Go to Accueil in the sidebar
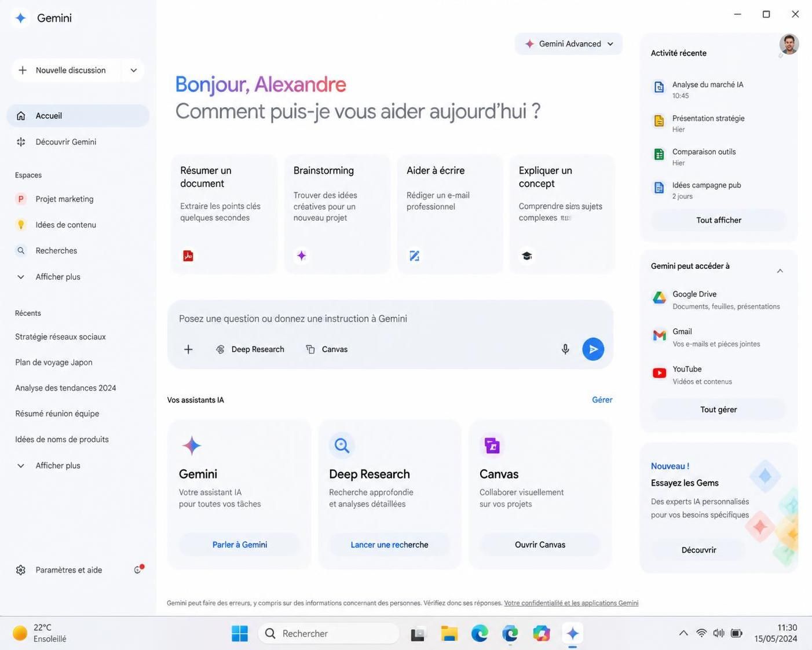The width and height of the screenshot is (812, 650). click(x=78, y=116)
